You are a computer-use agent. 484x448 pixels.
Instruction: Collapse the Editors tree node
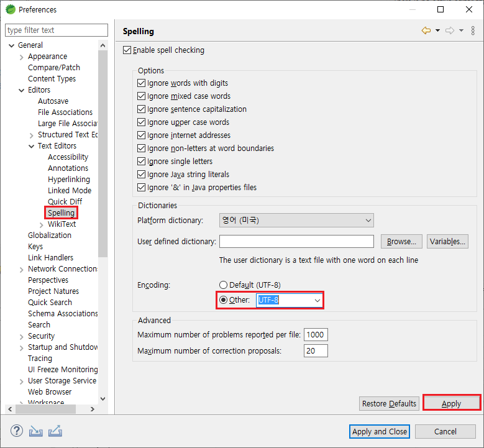click(21, 91)
